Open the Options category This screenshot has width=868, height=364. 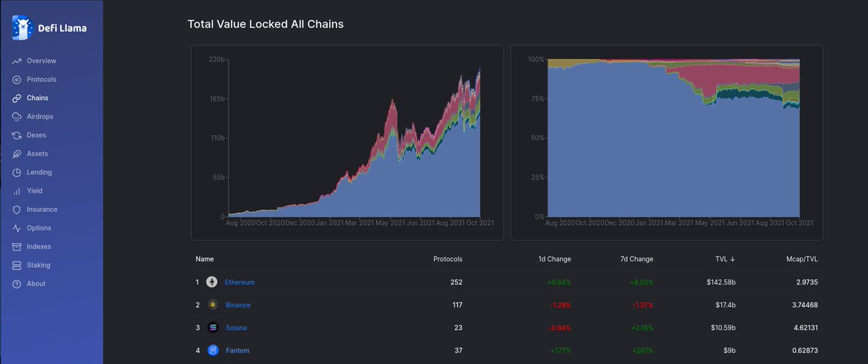pos(39,228)
